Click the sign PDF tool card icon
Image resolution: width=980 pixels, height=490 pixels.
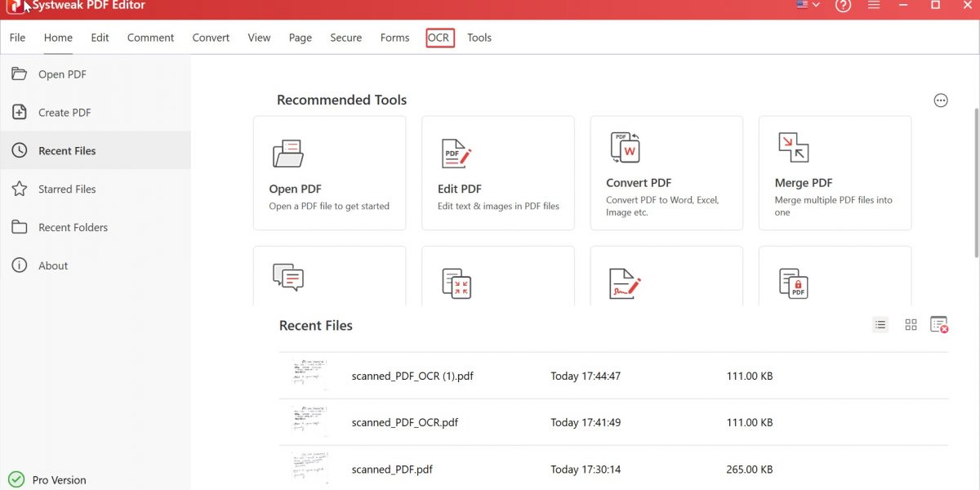point(625,283)
